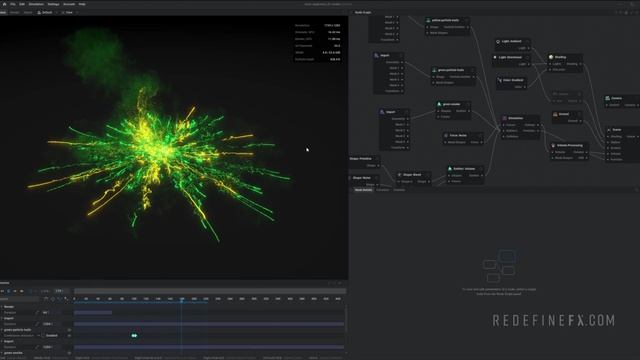
Task: Open the View dropdown above the viewport
Action: pos(69,13)
